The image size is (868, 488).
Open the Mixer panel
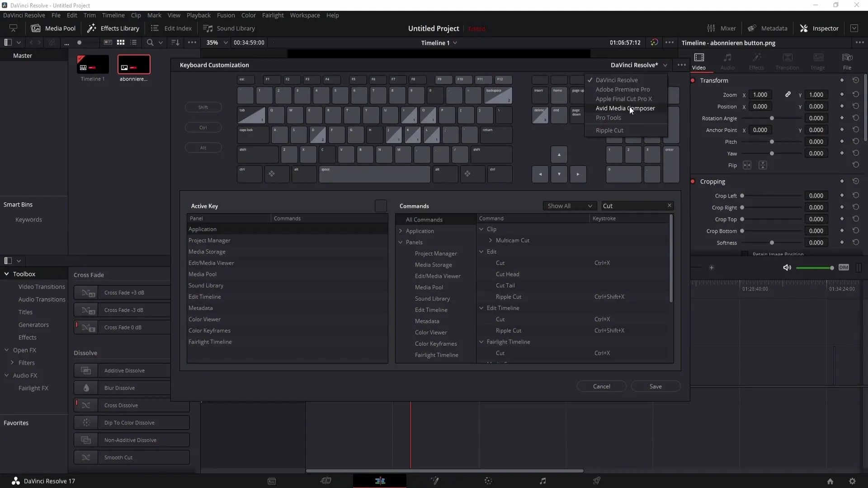pos(721,28)
